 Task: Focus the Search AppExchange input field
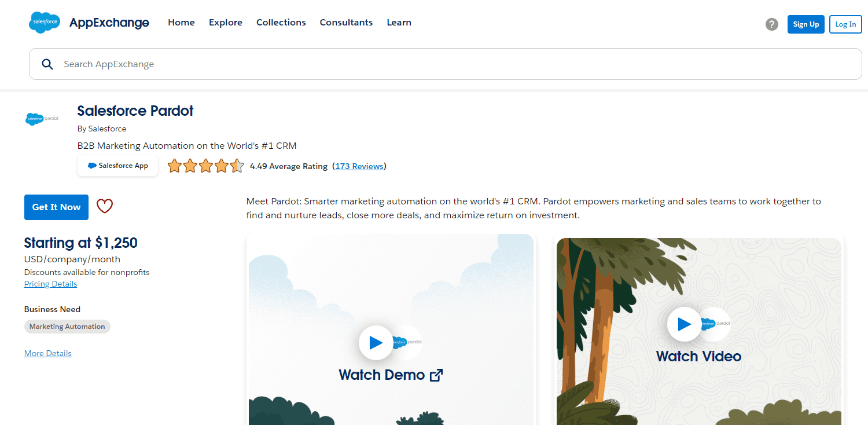pyautogui.click(x=446, y=64)
